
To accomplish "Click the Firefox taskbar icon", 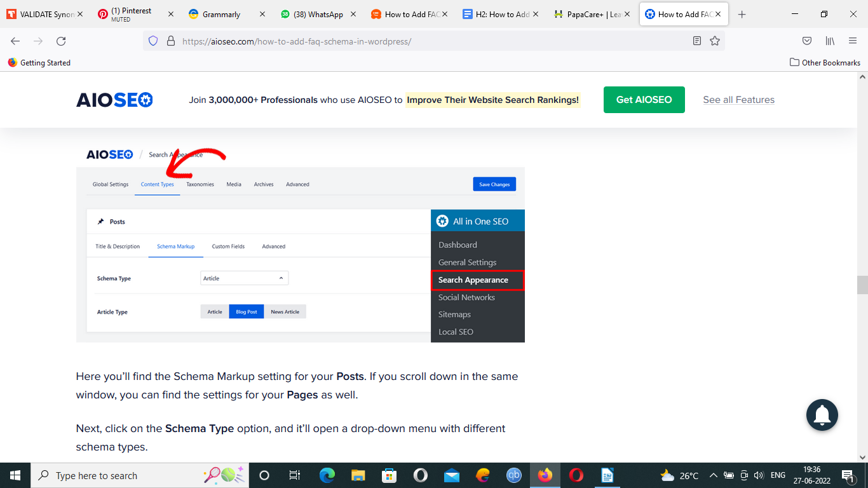I will pos(545,475).
